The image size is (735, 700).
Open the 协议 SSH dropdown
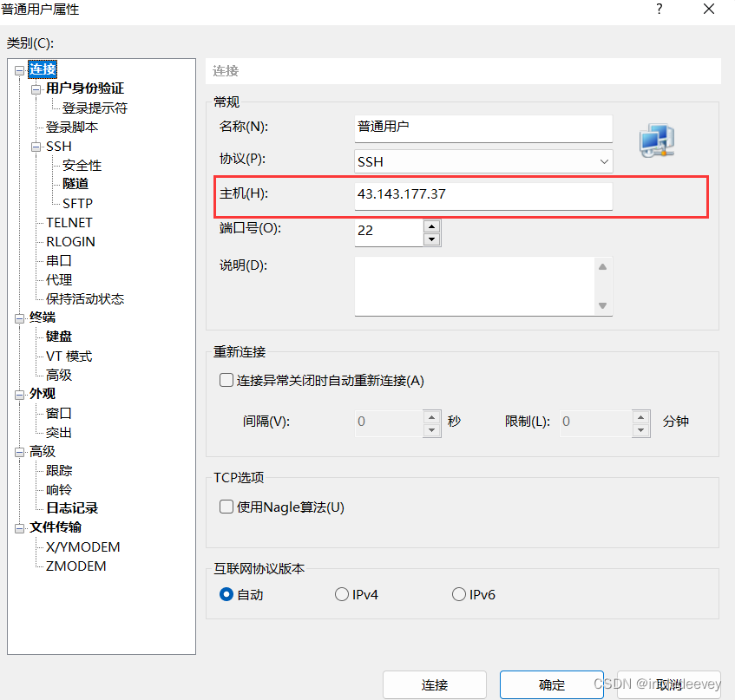483,161
